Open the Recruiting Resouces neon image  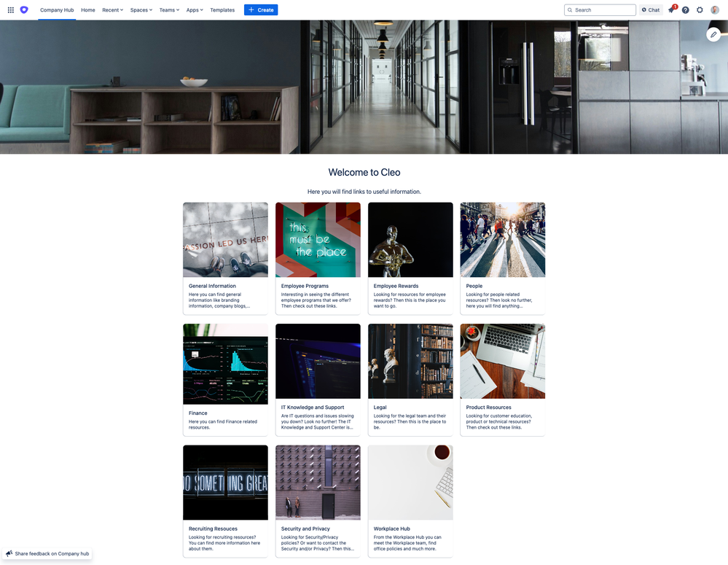click(225, 483)
